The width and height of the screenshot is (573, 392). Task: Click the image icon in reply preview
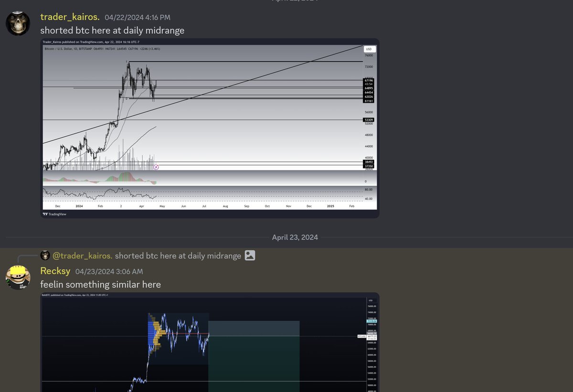pos(250,255)
